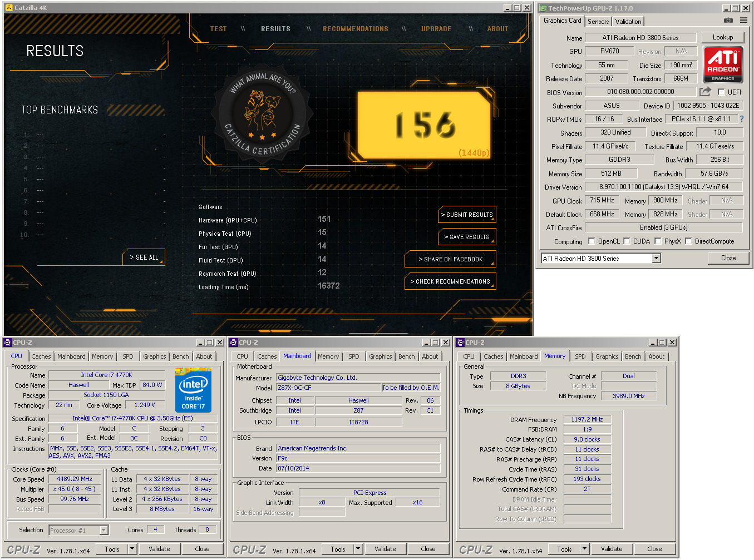
Task: Click the ATI CrossFire status Enabled (3 GPUs)
Action: (x=664, y=227)
